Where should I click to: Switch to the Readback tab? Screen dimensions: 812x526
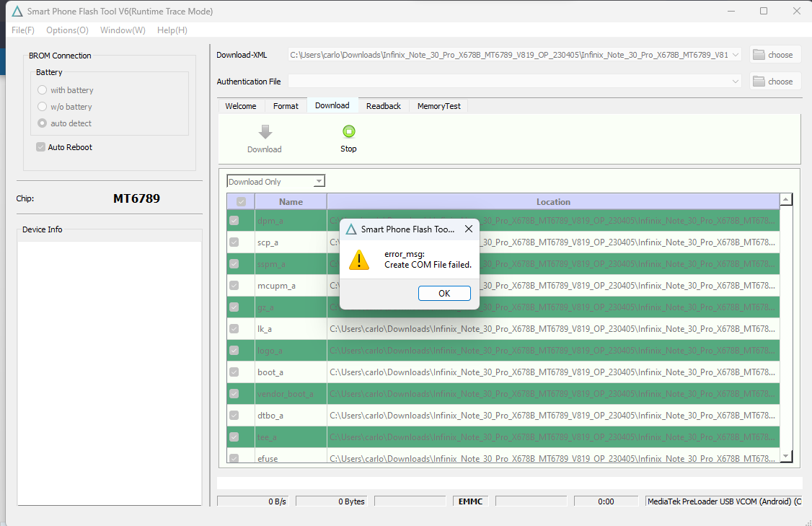[x=384, y=106]
